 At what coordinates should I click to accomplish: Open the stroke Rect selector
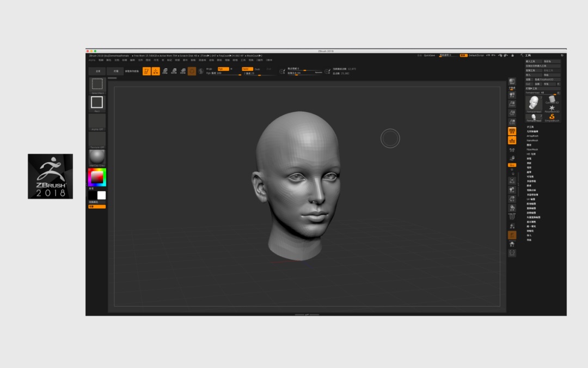click(97, 102)
